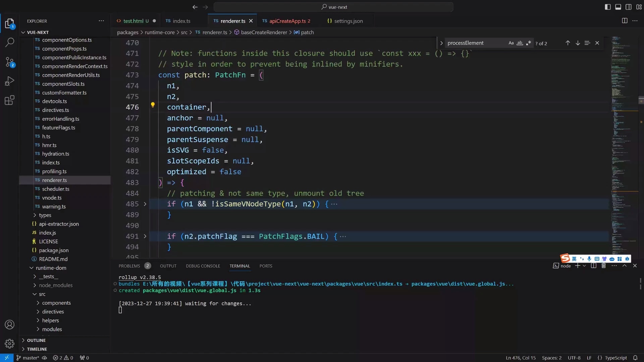The width and height of the screenshot is (644, 362).
Task: Open the Extensions view
Action: coord(10,100)
